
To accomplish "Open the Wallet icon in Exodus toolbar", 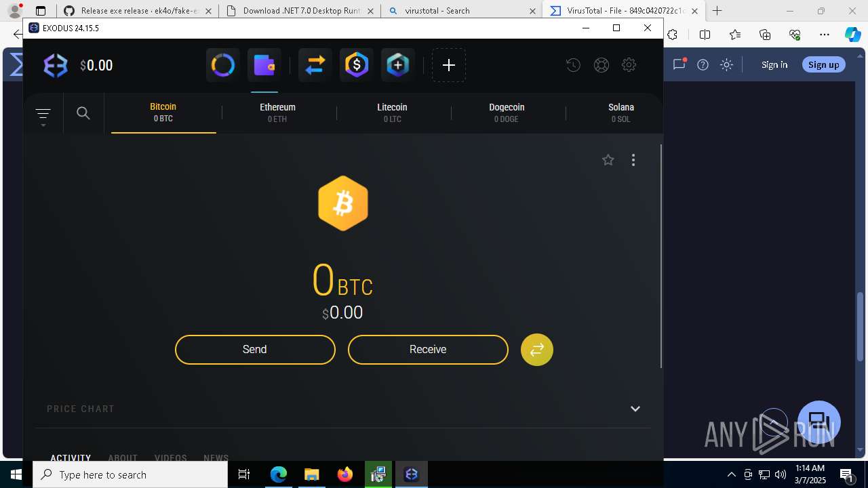I will tap(264, 65).
